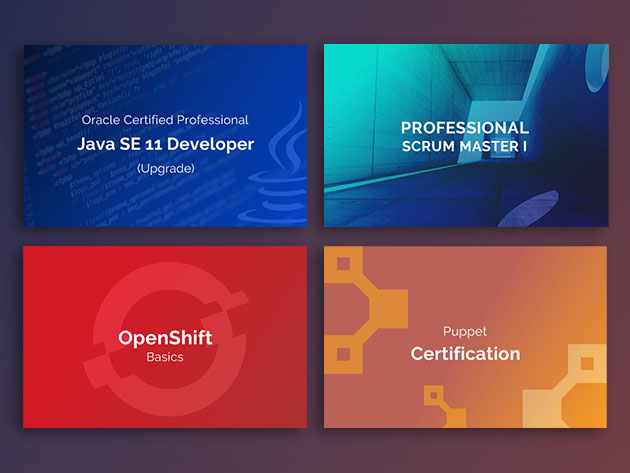This screenshot has height=473, width=630.
Task: Select the Puppet Certification card
Action: coord(465,337)
